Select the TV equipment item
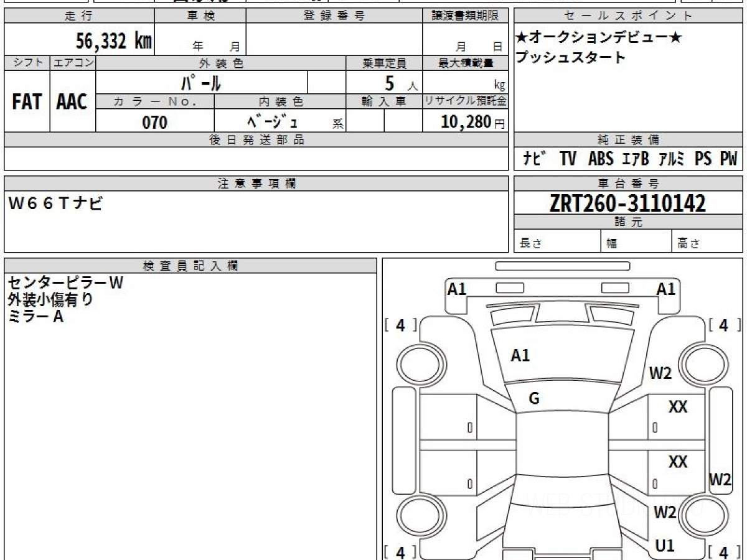This screenshot has width=747, height=560. (568, 159)
